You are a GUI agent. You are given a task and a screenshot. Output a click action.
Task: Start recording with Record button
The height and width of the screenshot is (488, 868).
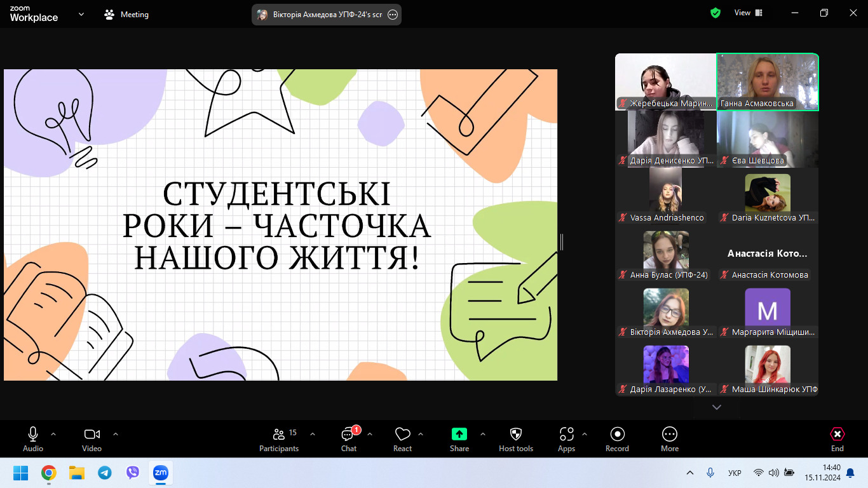click(x=617, y=439)
